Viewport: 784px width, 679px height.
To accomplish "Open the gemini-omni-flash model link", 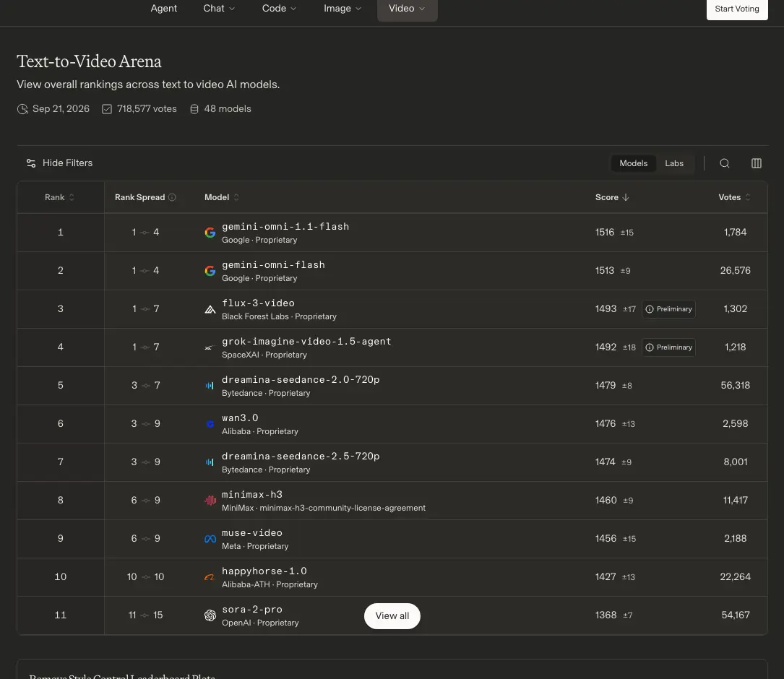I will 274,265.
